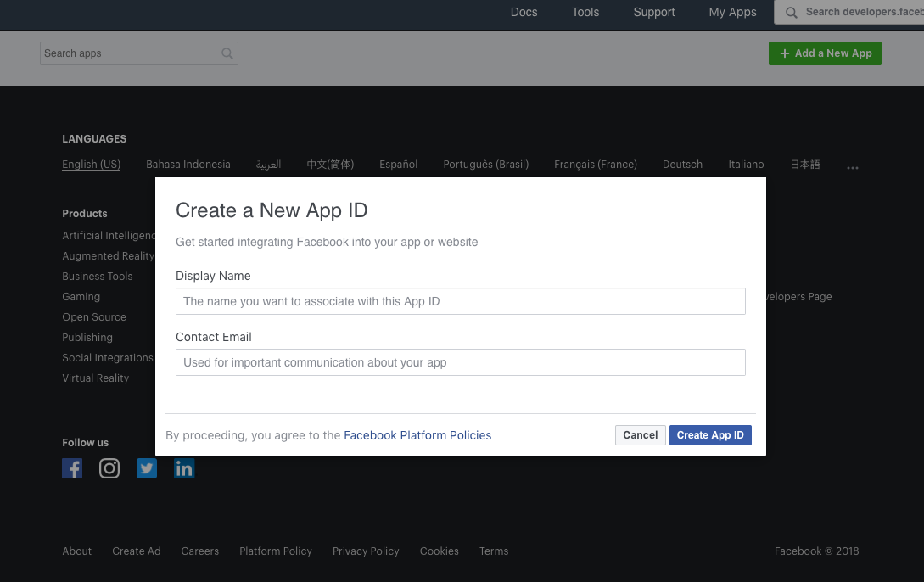Viewport: 924px width, 582px height.
Task: Open Augmented Reality product link
Action: tap(109, 255)
